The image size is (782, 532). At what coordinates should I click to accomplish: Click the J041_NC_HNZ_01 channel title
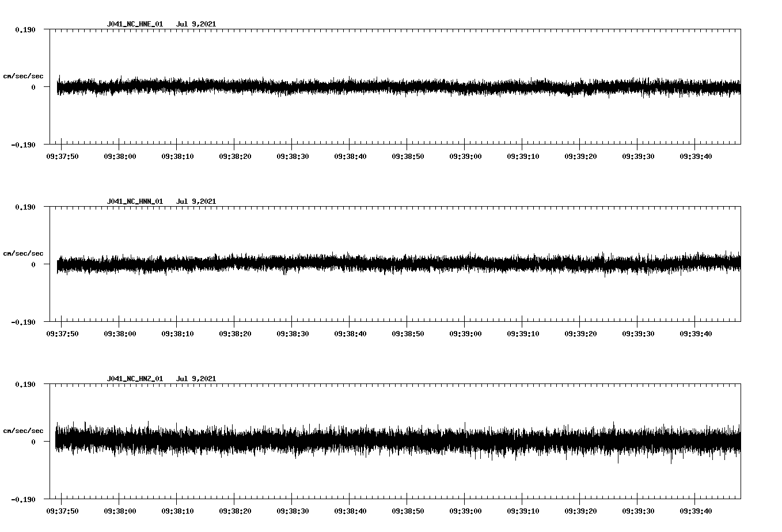pos(134,378)
